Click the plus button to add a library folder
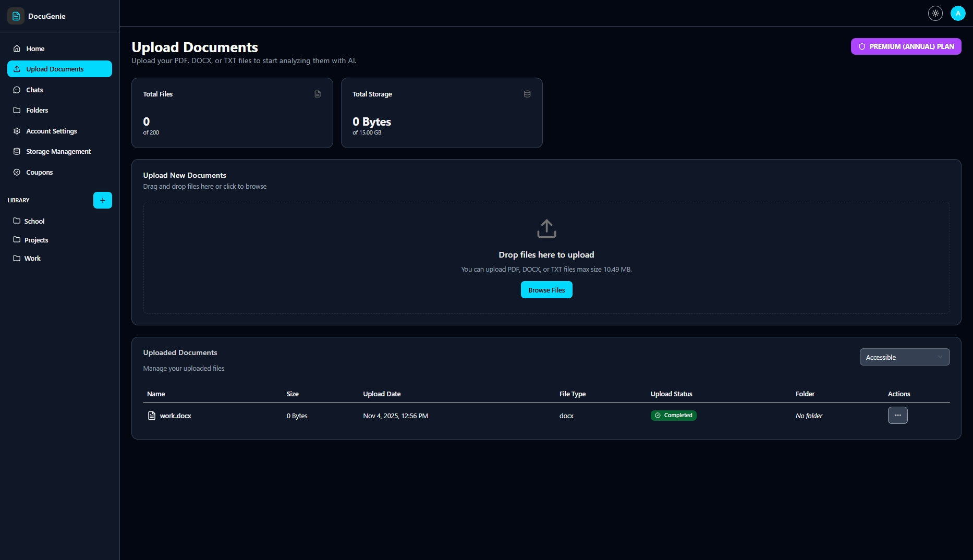 (102, 200)
